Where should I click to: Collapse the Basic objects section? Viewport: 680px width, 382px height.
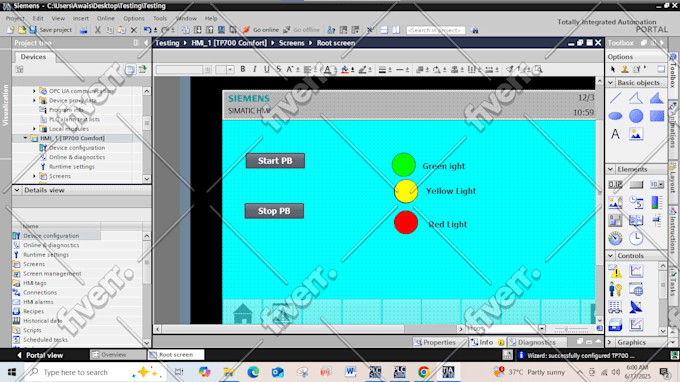pos(611,82)
